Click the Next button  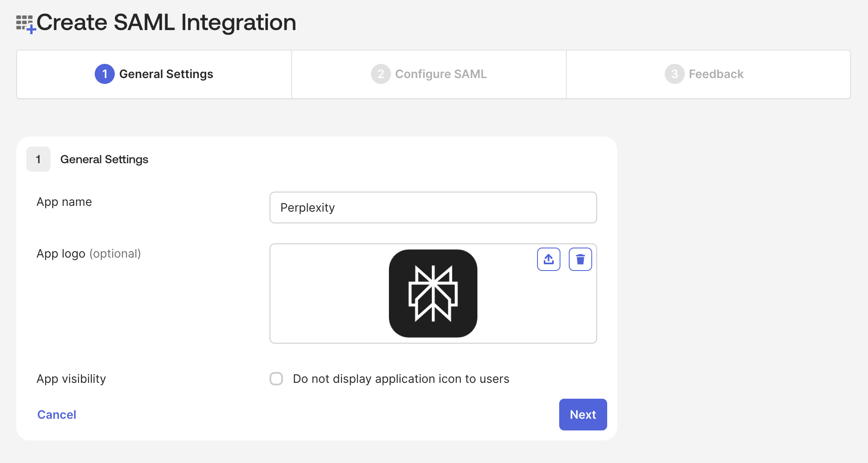[583, 415]
